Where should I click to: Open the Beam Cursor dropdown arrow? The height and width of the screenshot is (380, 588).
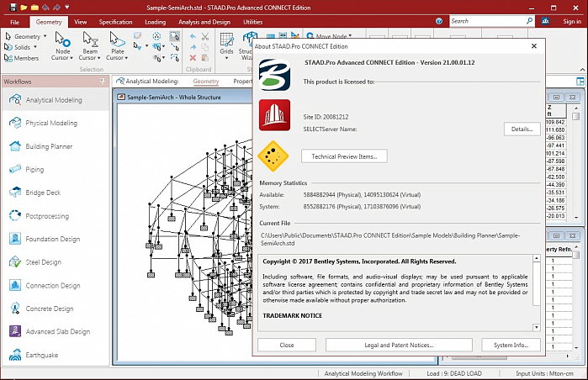pos(98,58)
